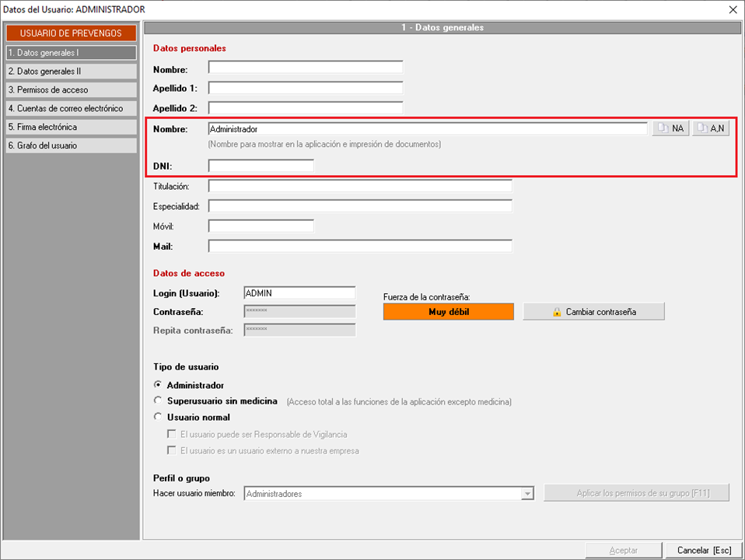Viewport: 745px width, 560px height.
Task: Choose the Usuario normal radio button
Action: click(x=159, y=417)
